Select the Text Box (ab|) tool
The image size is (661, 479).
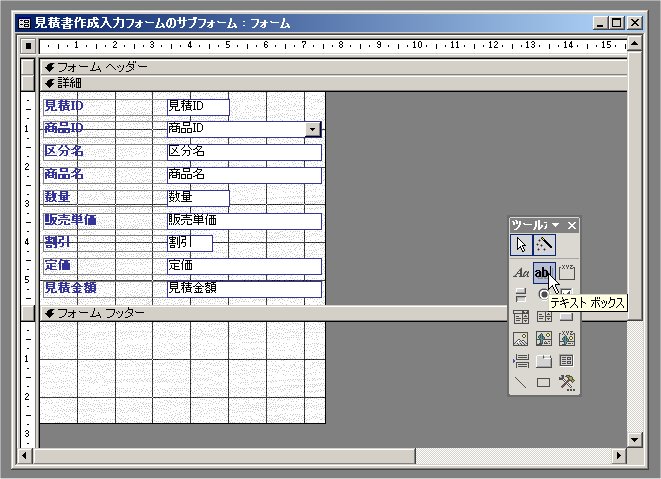[x=544, y=273]
